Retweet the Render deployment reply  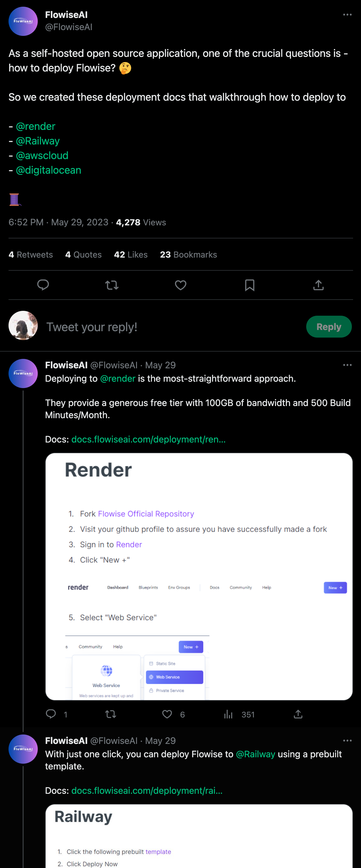(111, 714)
